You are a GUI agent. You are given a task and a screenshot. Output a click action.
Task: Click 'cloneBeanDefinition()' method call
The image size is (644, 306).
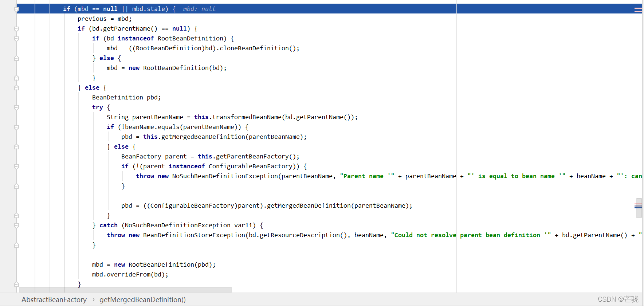point(258,48)
